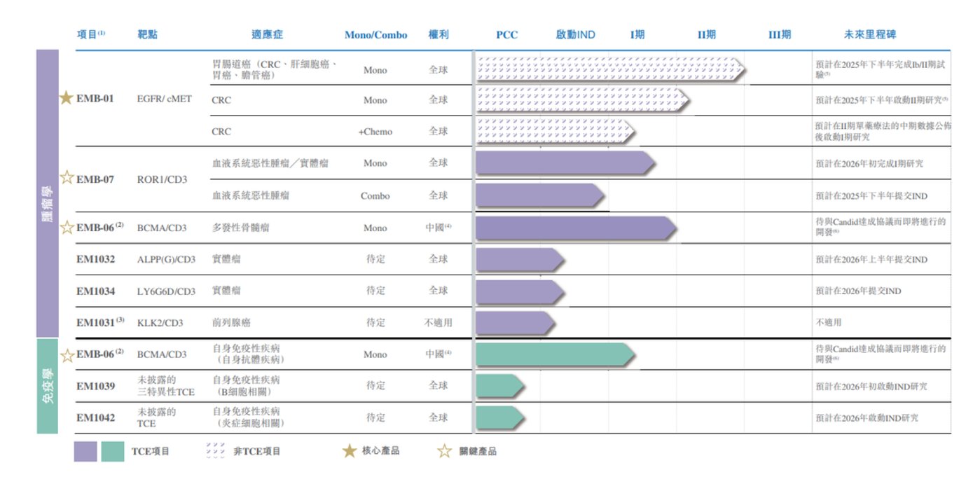Select the 免疫學 vertical section label
Screen dimensions: 980x477
[47, 387]
